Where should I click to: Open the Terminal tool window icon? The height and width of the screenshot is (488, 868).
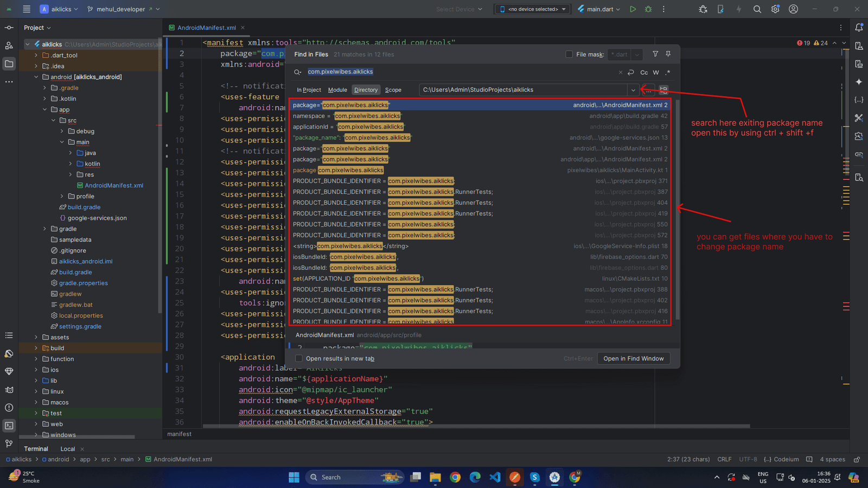coord(9,426)
